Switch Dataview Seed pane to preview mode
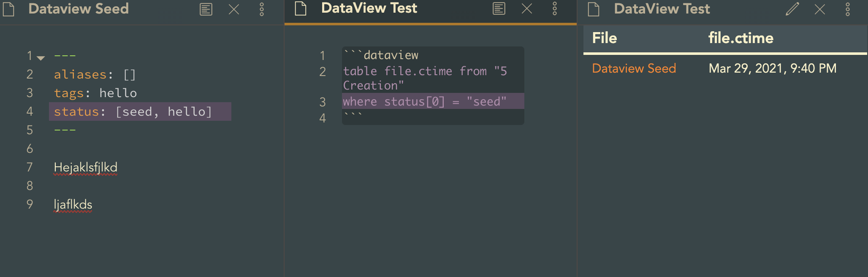 (206, 9)
